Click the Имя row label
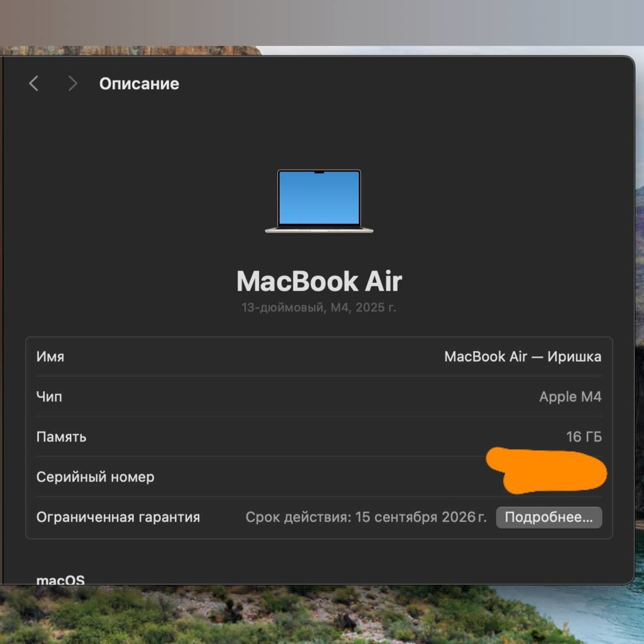The image size is (644, 644). [50, 357]
